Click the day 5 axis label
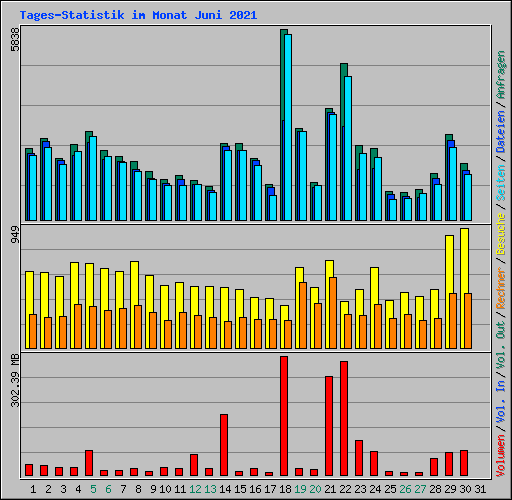Image resolution: width=512 pixels, height=500 pixels. coord(93,489)
